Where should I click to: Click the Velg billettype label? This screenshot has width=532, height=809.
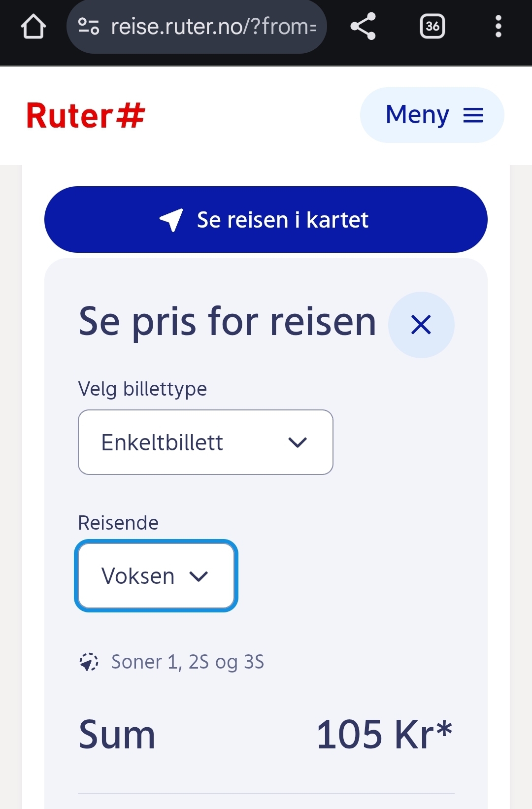click(x=142, y=389)
